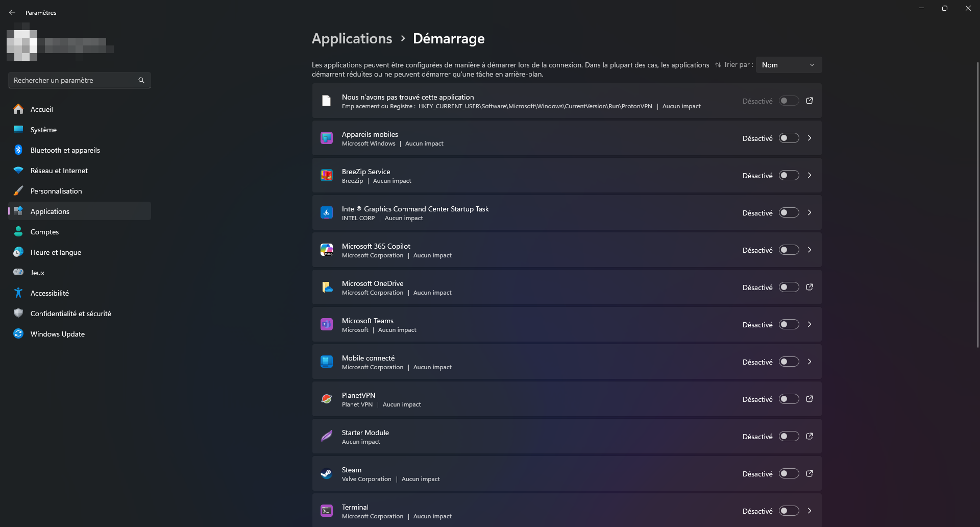
Task: Toggle Microsoft 365 Copilot startup switch
Action: click(x=789, y=250)
